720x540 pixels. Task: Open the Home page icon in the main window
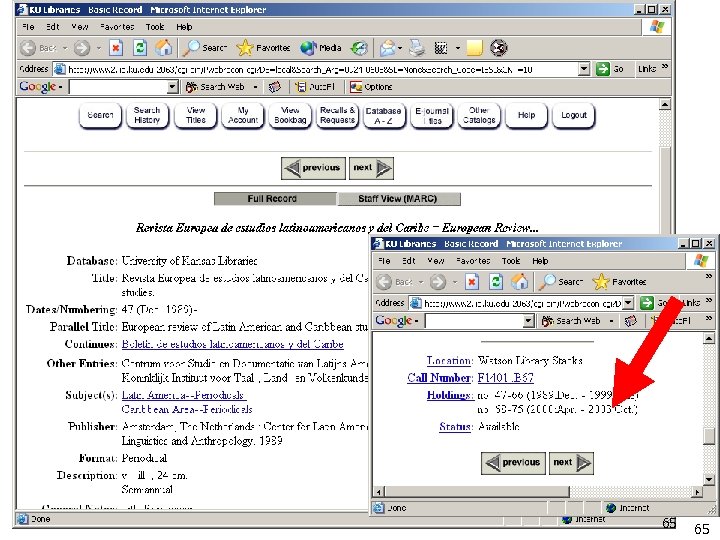point(163,48)
